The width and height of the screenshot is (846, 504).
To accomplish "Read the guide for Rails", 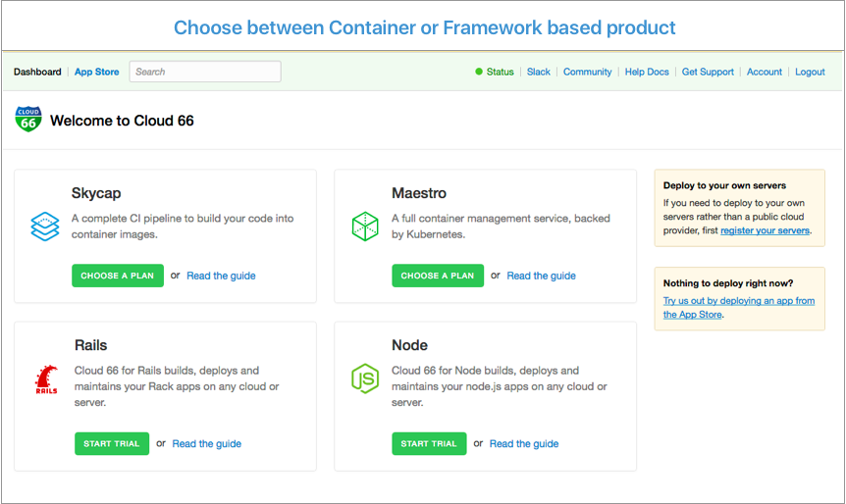I will point(207,443).
